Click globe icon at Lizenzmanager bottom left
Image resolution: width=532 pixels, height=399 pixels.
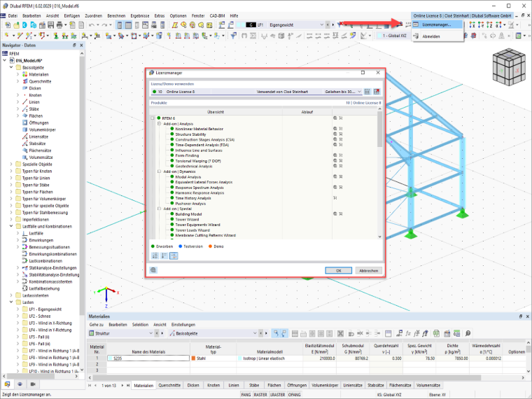153,270
